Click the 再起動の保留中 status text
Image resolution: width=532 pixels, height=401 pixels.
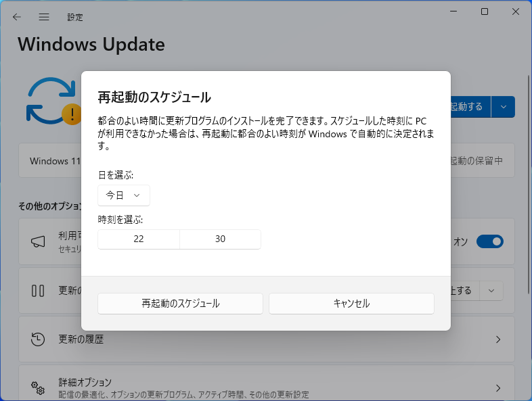(x=476, y=161)
